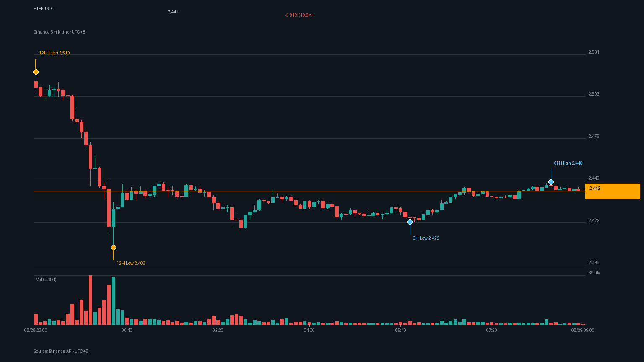
Task: Click the Source: Binance API footer text
Action: point(61,351)
